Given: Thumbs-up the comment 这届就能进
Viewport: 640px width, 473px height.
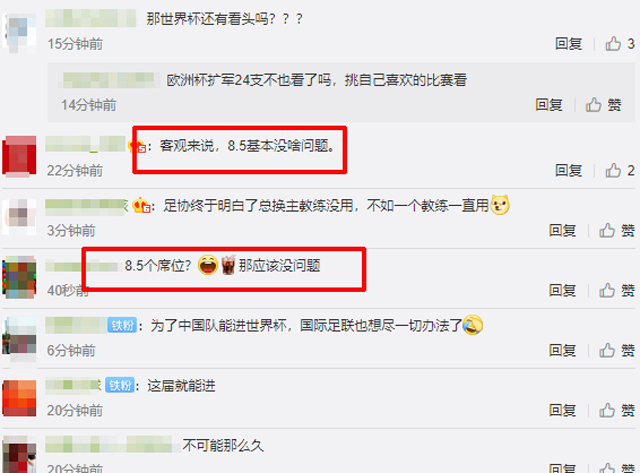Looking at the screenshot, I should [x=617, y=410].
